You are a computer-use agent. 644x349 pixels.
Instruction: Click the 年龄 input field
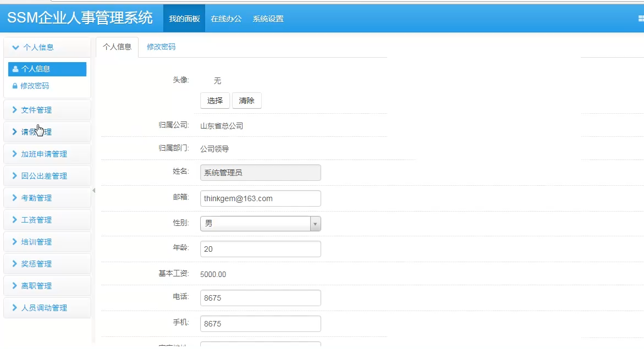pos(260,249)
